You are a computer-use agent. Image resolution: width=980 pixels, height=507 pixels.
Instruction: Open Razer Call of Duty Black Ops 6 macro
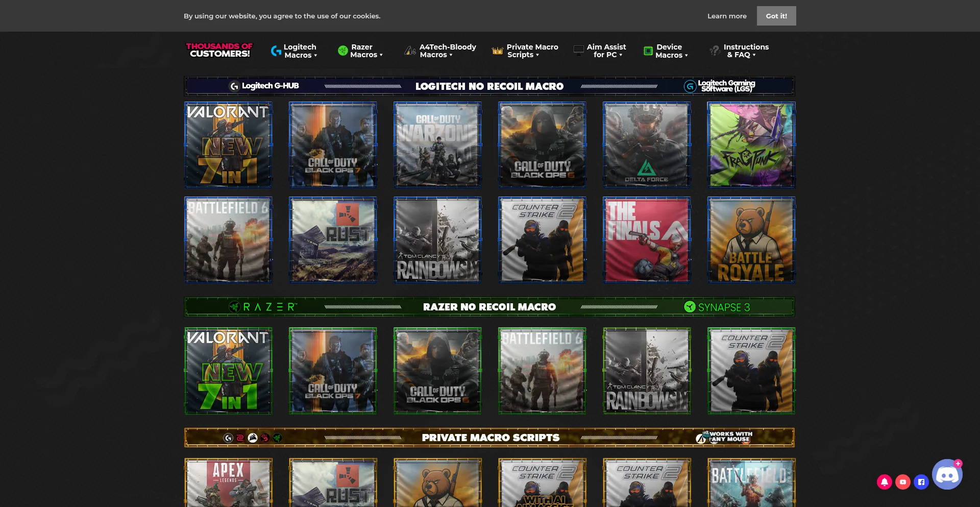pyautogui.click(x=437, y=371)
